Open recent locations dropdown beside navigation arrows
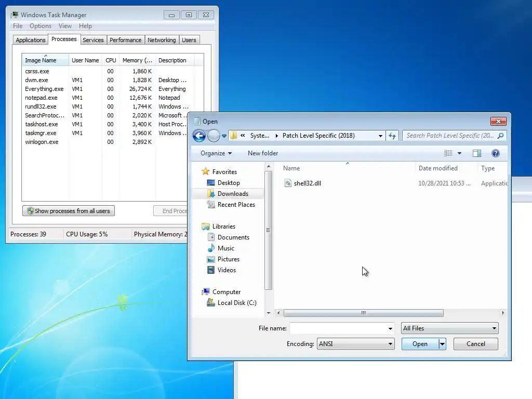Screen dimensions: 532x399 [x=224, y=136]
